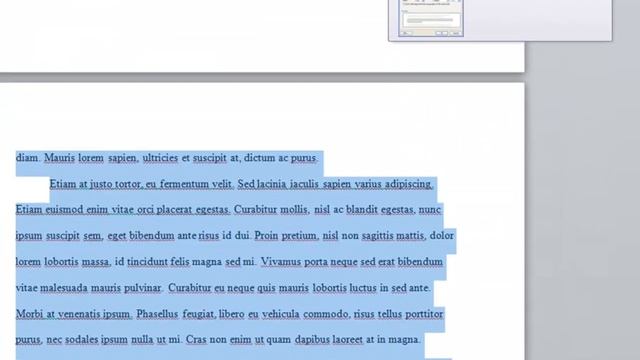
Task: Click the word "ultricies" in the document
Action: coord(160,158)
